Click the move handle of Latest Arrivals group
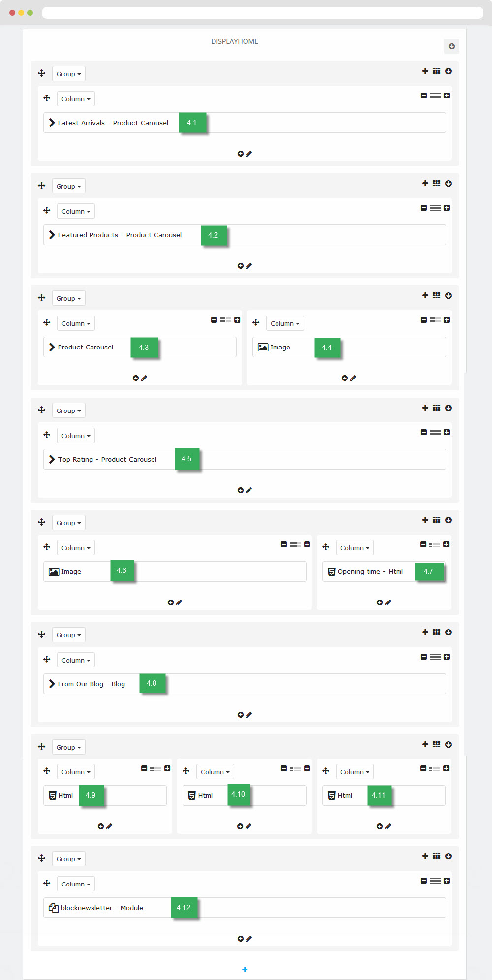The height and width of the screenshot is (980, 492). click(42, 73)
